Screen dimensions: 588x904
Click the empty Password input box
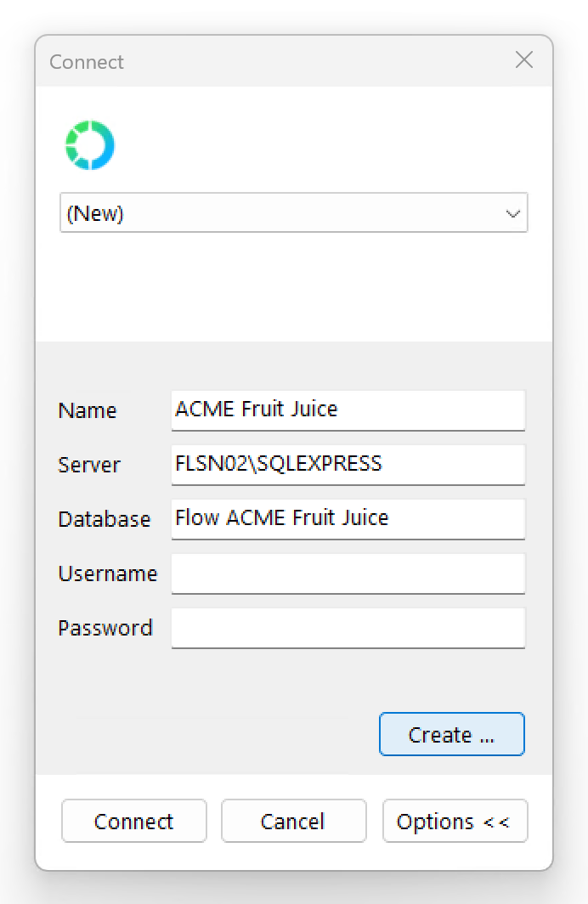coord(348,628)
